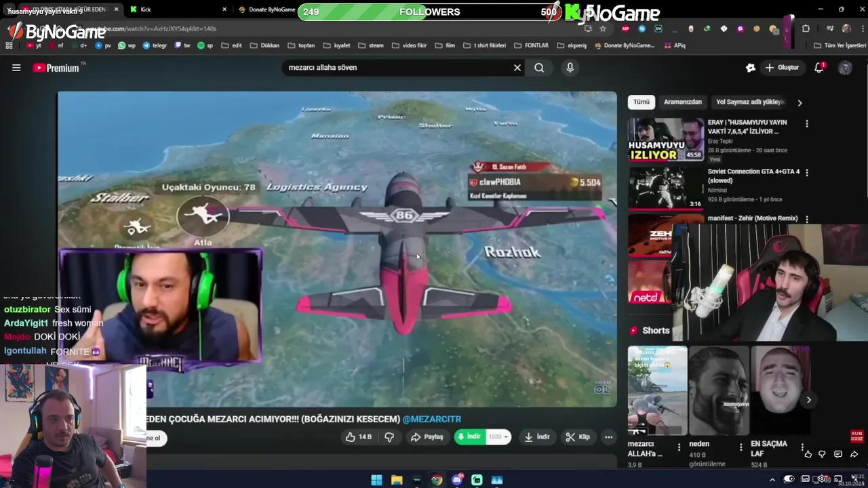Open the edit bookmarks folder
This screenshot has height=488, width=868.
(232, 45)
